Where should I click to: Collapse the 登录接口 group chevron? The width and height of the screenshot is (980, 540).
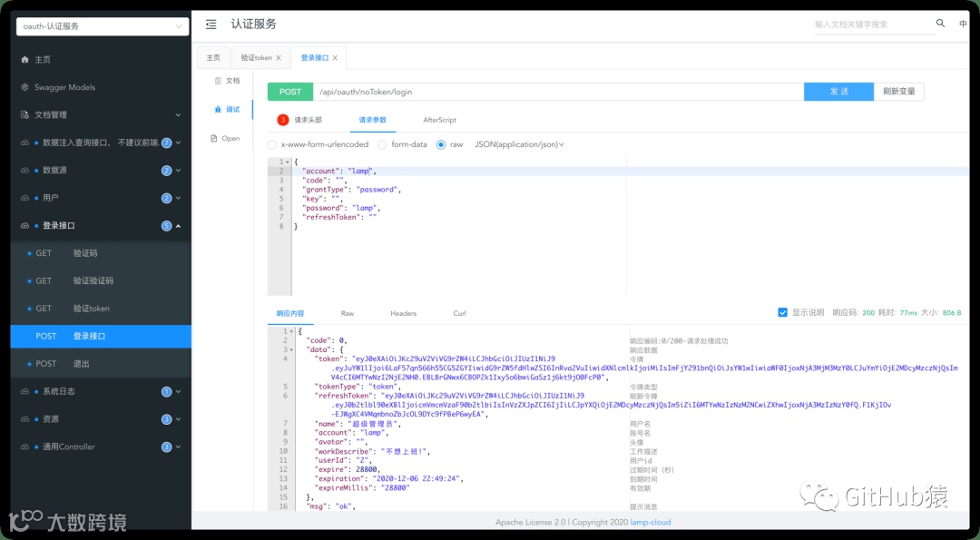(x=178, y=226)
